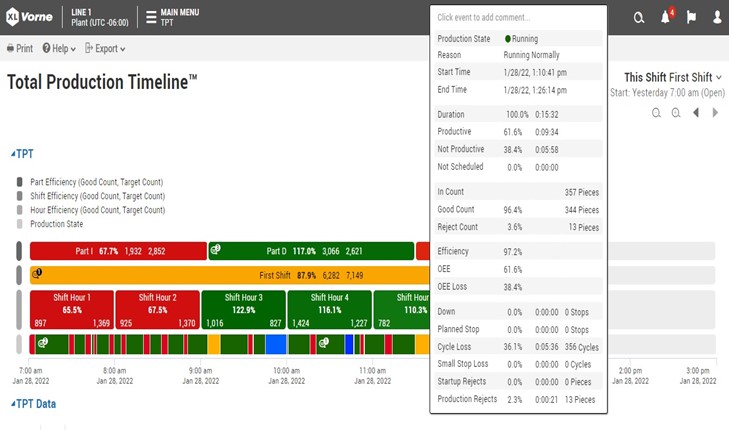Click comment icon on Part D bar
729x430 pixels.
pos(215,251)
